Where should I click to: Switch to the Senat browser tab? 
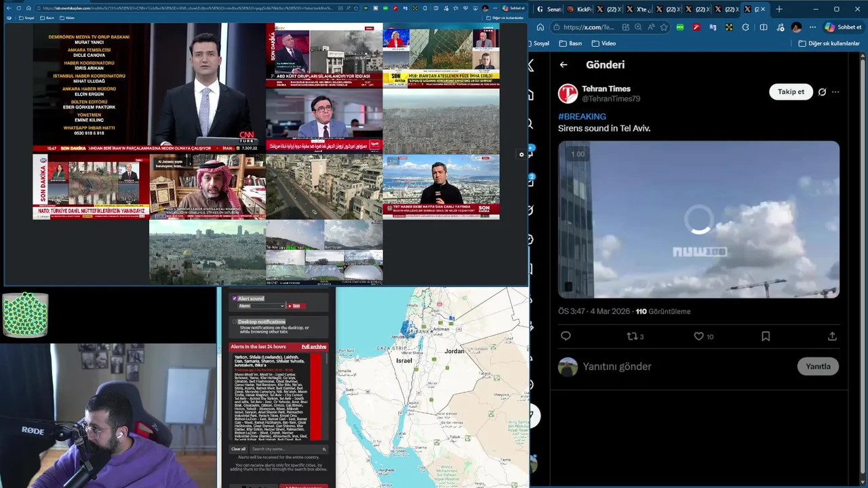click(x=549, y=9)
